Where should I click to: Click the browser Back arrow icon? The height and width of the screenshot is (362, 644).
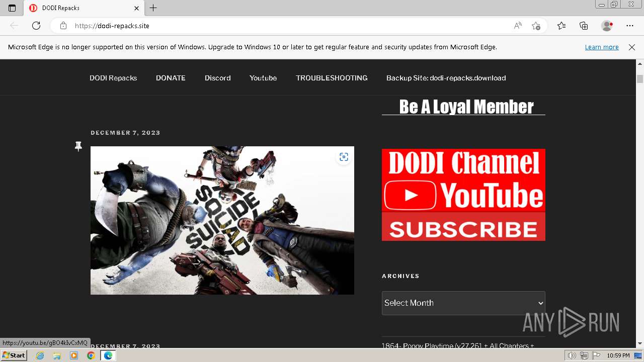point(14,26)
